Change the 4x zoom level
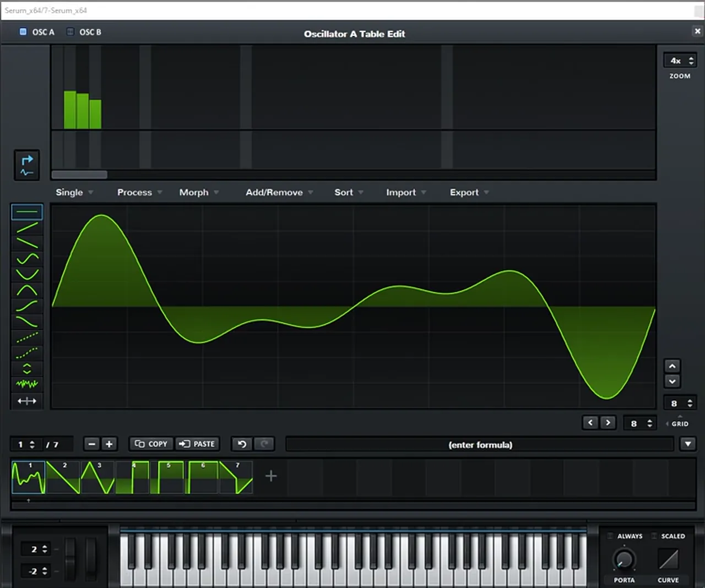Image resolution: width=705 pixels, height=588 pixels. point(681,61)
